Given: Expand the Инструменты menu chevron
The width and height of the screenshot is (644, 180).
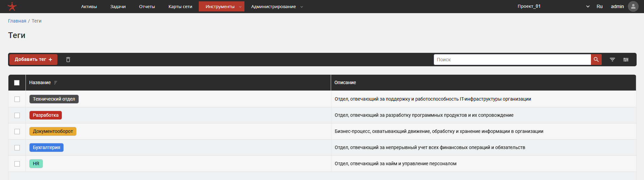Looking at the screenshot, I should 240,7.
